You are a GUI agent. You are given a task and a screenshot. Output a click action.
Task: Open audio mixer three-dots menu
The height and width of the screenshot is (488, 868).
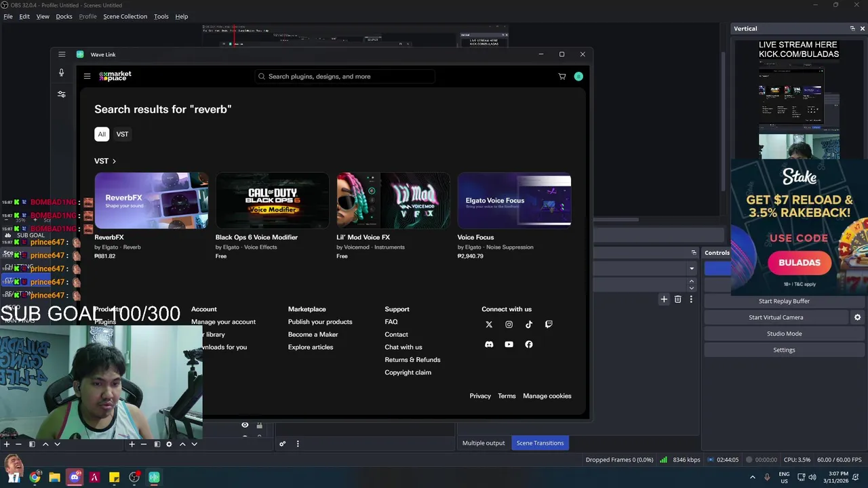[x=297, y=444]
